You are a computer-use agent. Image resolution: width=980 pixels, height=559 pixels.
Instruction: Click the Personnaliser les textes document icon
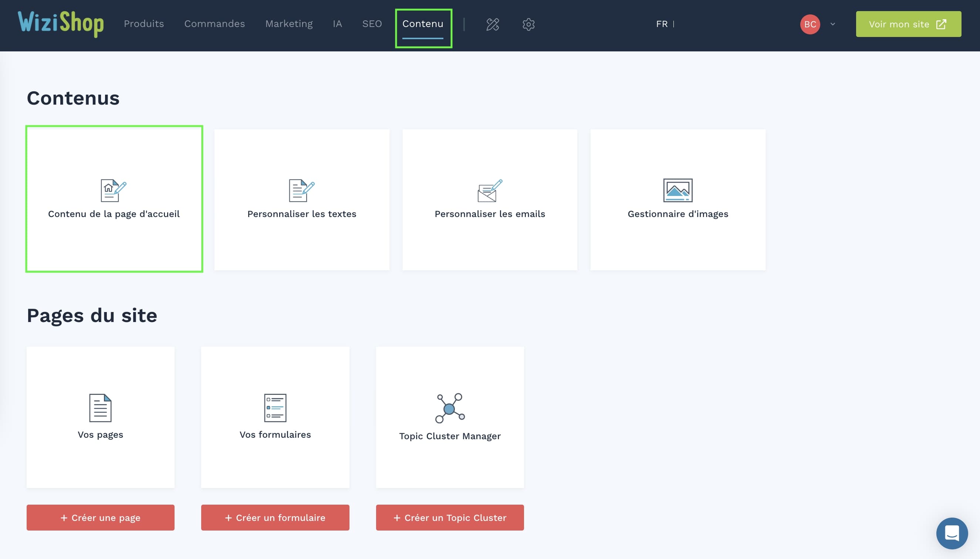click(x=301, y=190)
